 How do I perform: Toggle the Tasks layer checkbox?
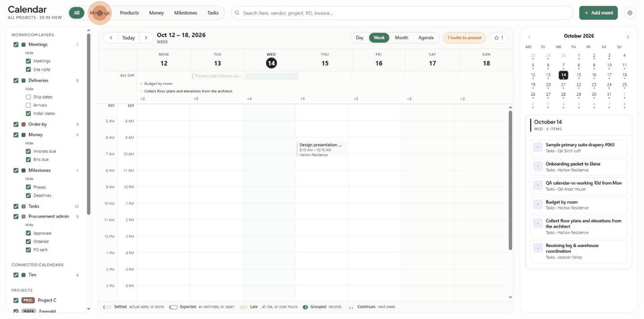click(16, 206)
